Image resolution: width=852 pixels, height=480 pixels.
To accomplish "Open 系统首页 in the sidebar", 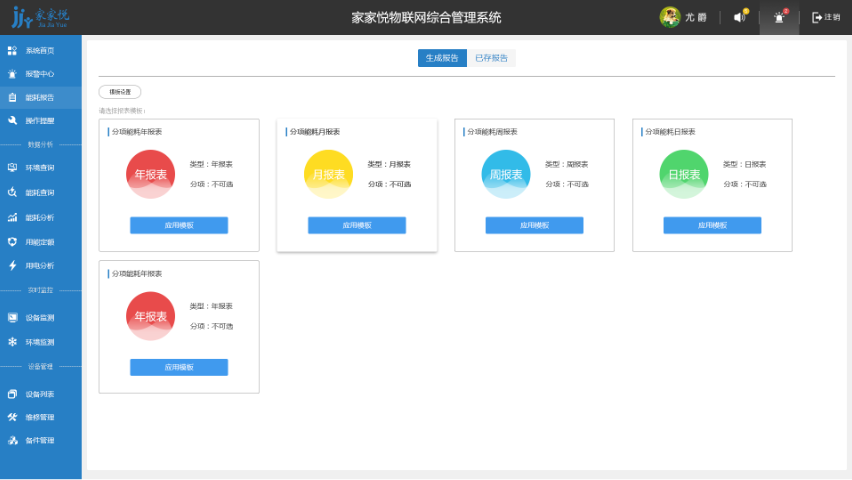I will [x=39, y=50].
